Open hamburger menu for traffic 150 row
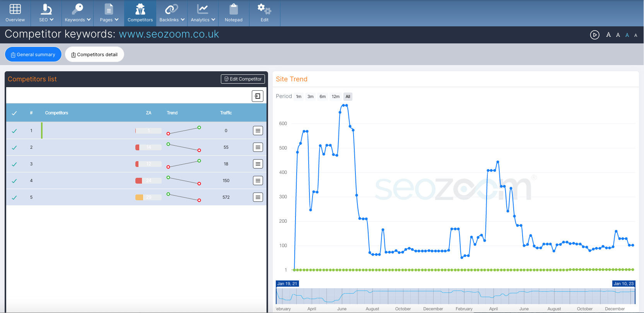This screenshot has width=644, height=313. pos(258,181)
